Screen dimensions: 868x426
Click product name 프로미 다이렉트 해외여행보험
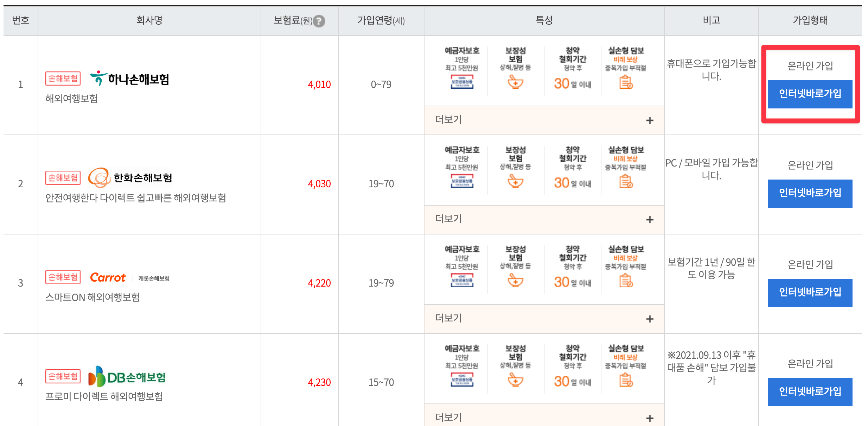pyautogui.click(x=104, y=396)
